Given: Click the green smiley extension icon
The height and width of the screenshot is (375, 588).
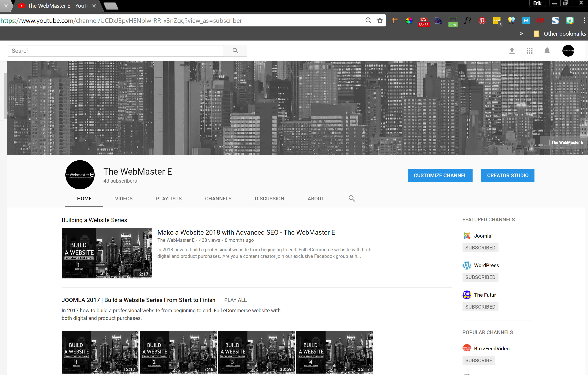Looking at the screenshot, I should 570,20.
